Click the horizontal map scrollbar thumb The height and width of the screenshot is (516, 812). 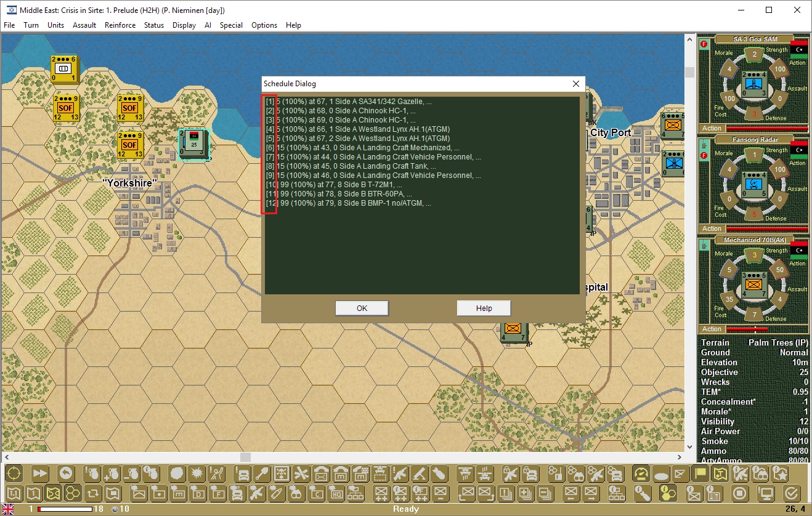[246, 457]
